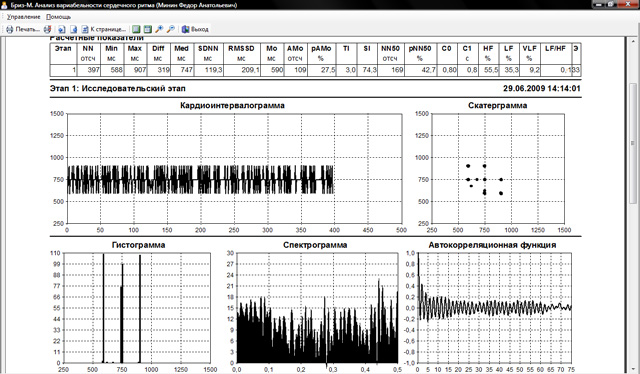Viewport: 640px width, 374px height.
Task: Click the SDNN column header
Action: tap(208, 49)
